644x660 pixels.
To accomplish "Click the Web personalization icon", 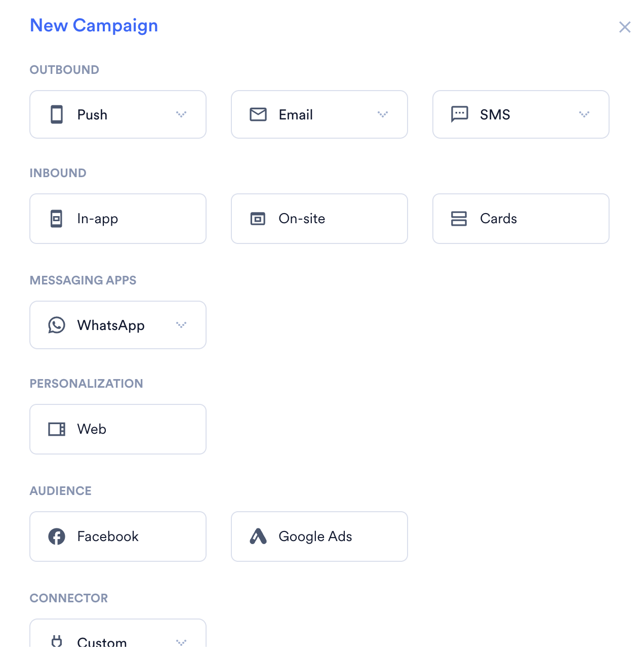I will coord(57,429).
